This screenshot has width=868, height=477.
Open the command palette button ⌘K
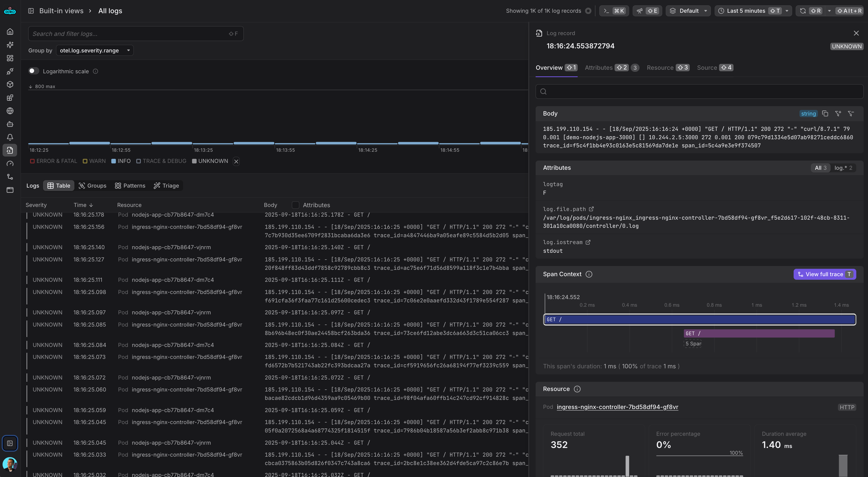pyautogui.click(x=614, y=11)
